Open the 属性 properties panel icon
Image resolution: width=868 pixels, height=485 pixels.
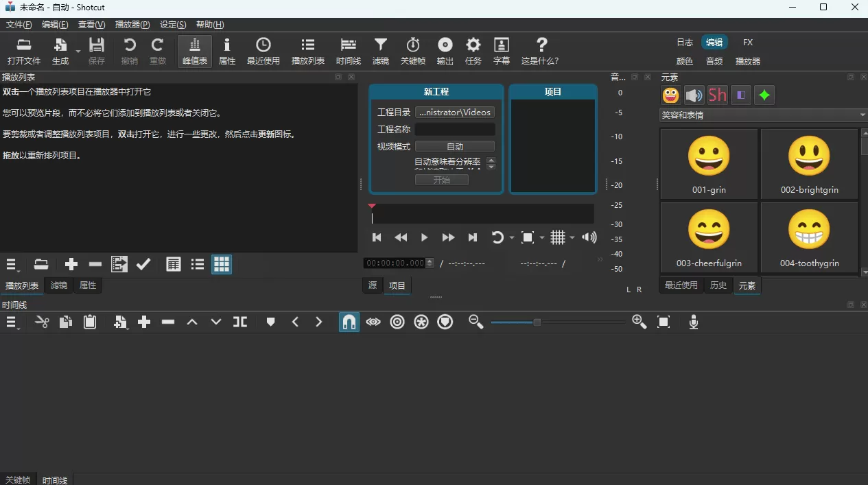point(227,51)
